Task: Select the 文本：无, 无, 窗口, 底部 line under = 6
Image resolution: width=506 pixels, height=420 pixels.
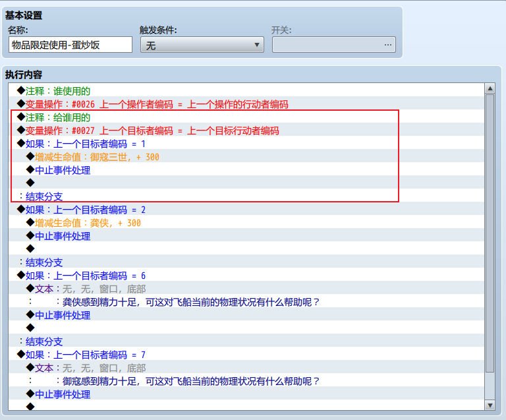Action: pyautogui.click(x=246, y=288)
